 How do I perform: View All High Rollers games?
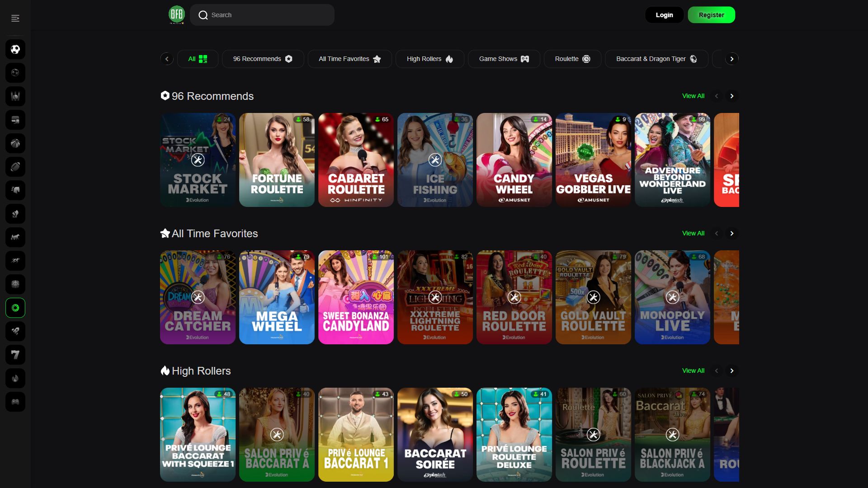tap(693, 371)
